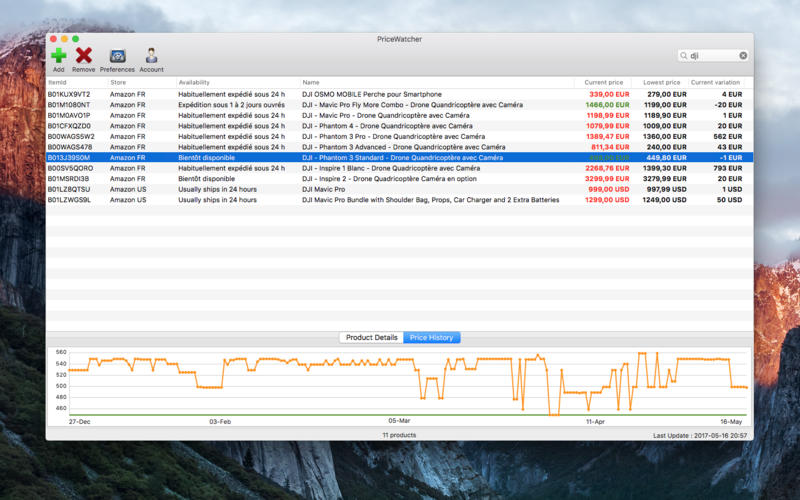Viewport: 800px width, 500px height.
Task: Select the DJI Inspire 1 Blanc row
Action: (x=399, y=168)
